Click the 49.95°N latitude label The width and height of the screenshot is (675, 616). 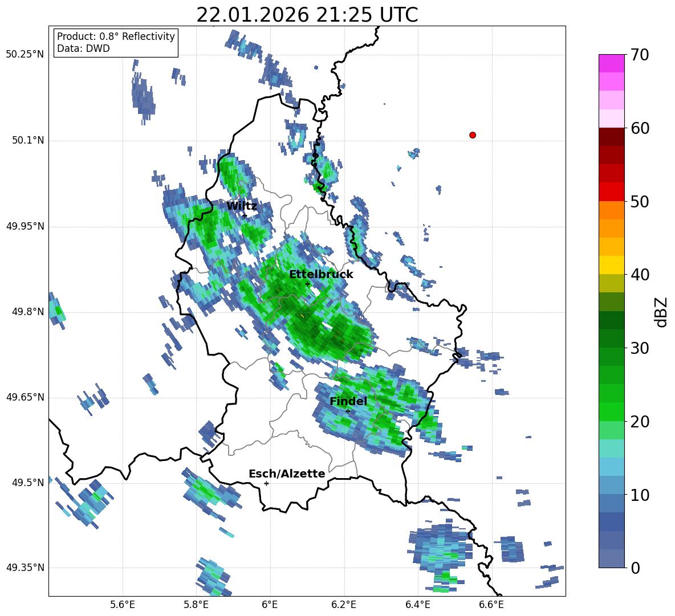click(25, 226)
